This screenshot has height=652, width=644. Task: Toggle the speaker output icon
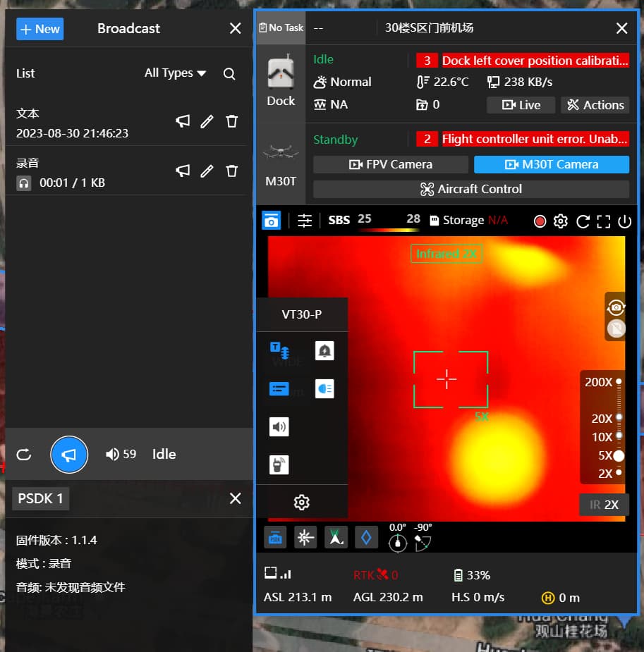[x=279, y=426]
